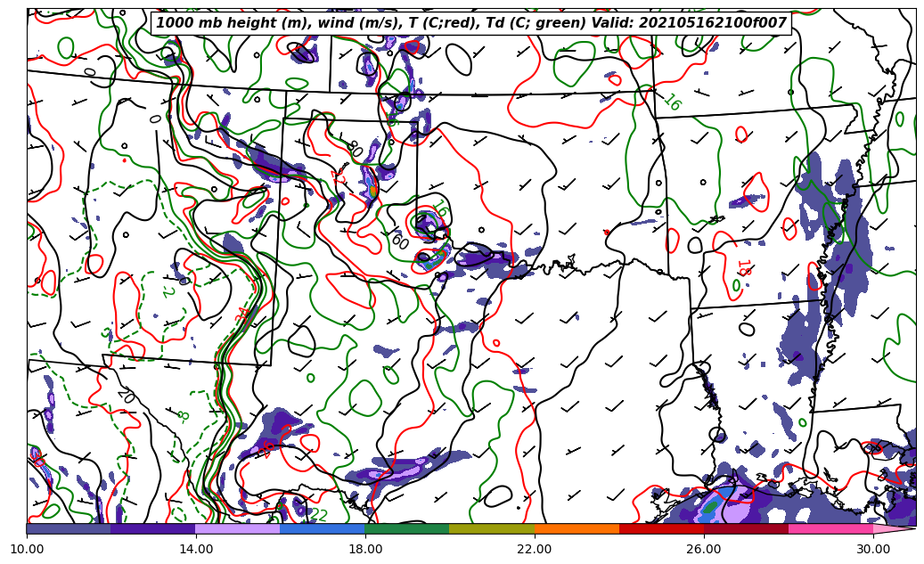The height and width of the screenshot is (564, 924).
Task: Select the light purple 14–16 colorbar segment
Action: tap(238, 528)
